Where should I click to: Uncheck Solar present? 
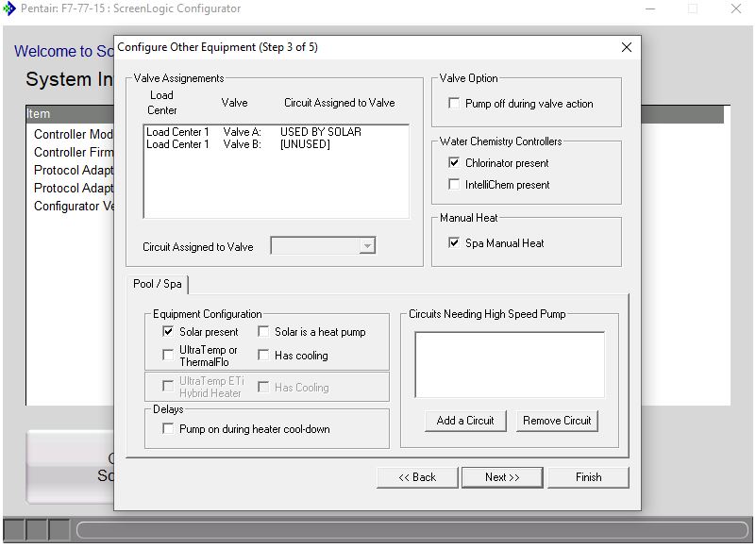pos(168,332)
